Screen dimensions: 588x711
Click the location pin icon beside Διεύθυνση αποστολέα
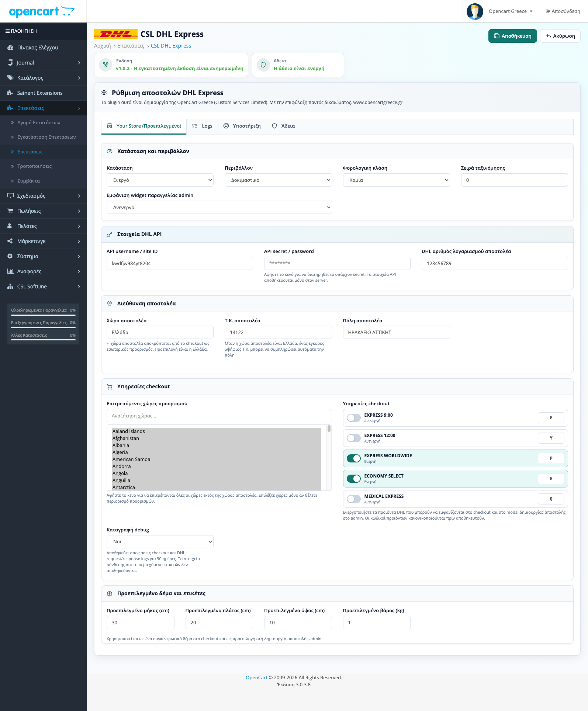point(110,304)
